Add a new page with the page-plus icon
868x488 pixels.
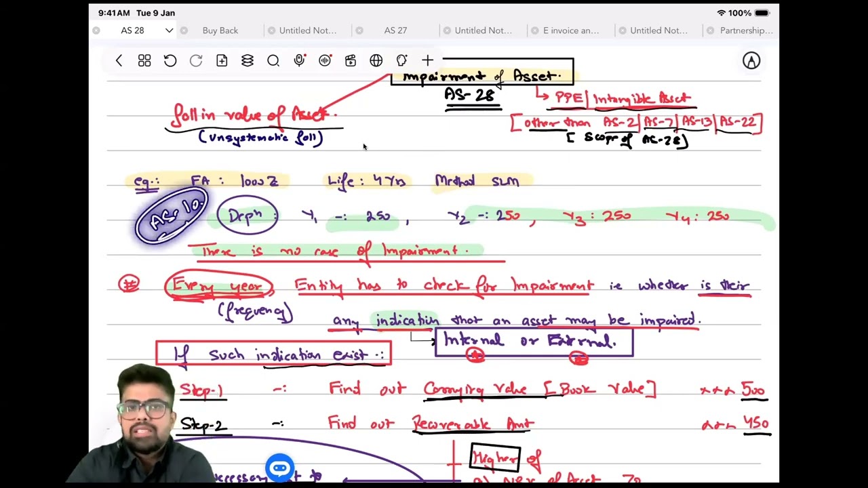[x=222, y=61]
